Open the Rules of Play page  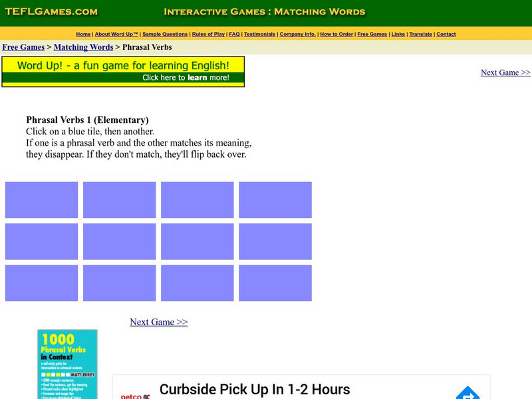pos(208,34)
